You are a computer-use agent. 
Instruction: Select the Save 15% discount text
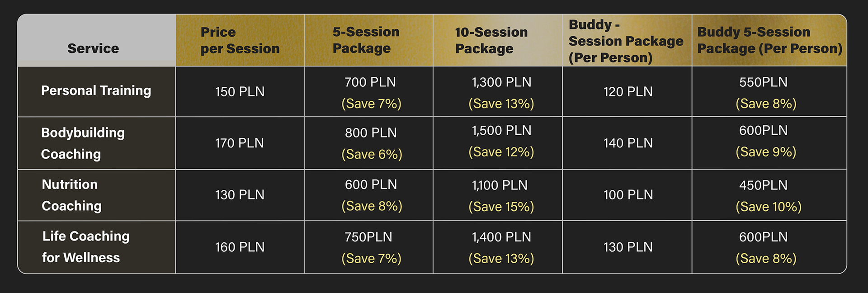coord(501,207)
